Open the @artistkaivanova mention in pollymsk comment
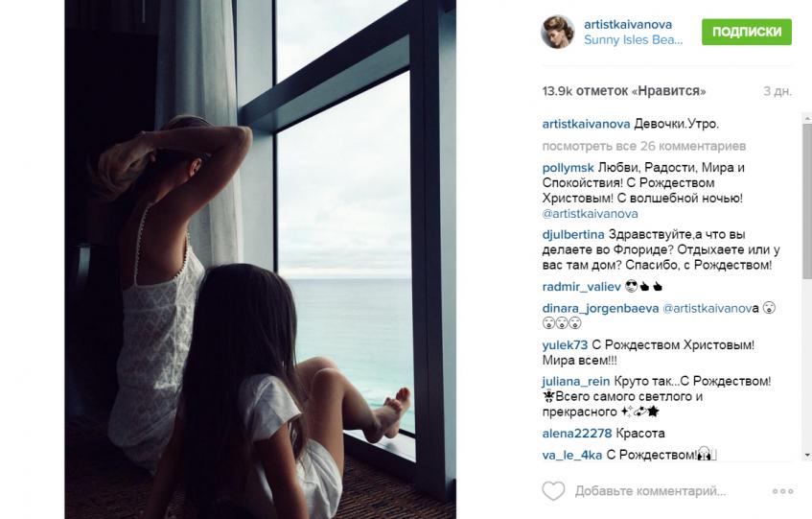The height and width of the screenshot is (519, 812). (x=590, y=213)
